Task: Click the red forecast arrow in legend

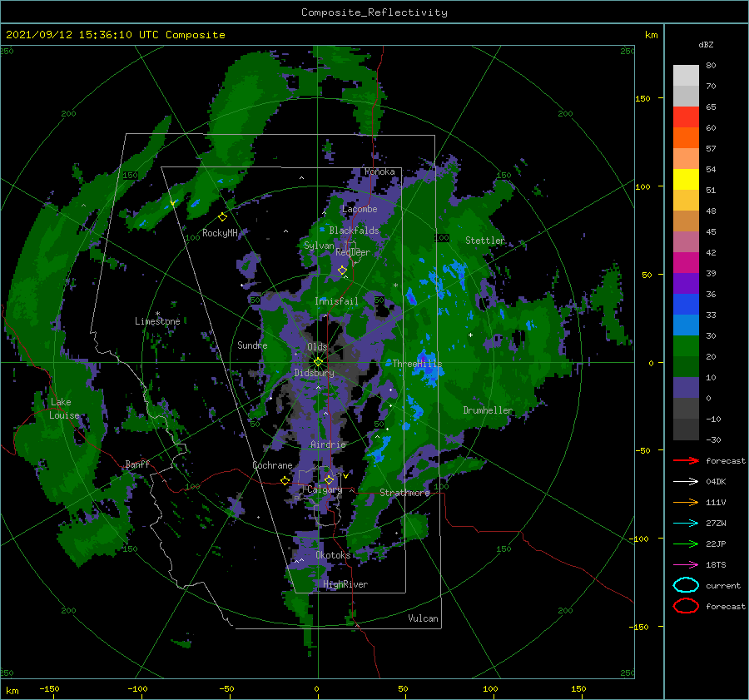Action: coord(686,460)
